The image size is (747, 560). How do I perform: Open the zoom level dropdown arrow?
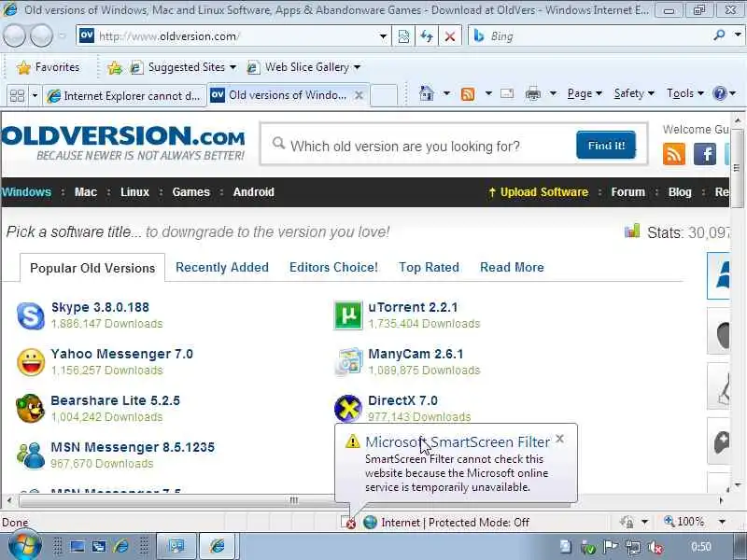tap(722, 522)
